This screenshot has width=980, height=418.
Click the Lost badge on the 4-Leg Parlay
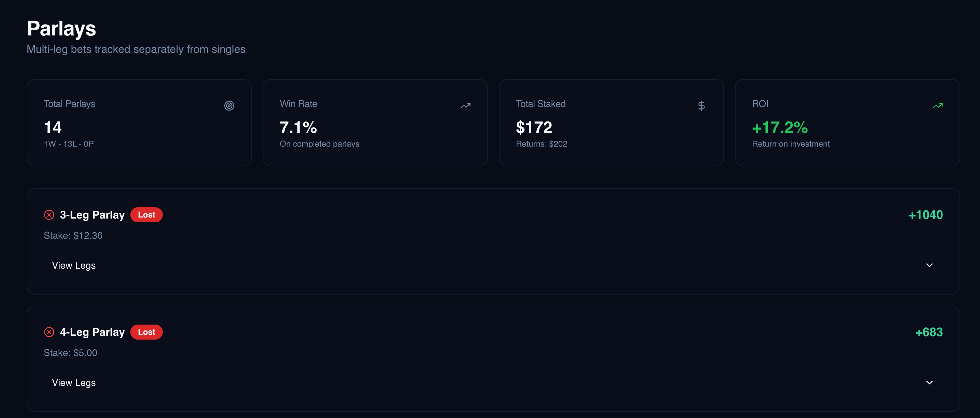[x=146, y=332]
